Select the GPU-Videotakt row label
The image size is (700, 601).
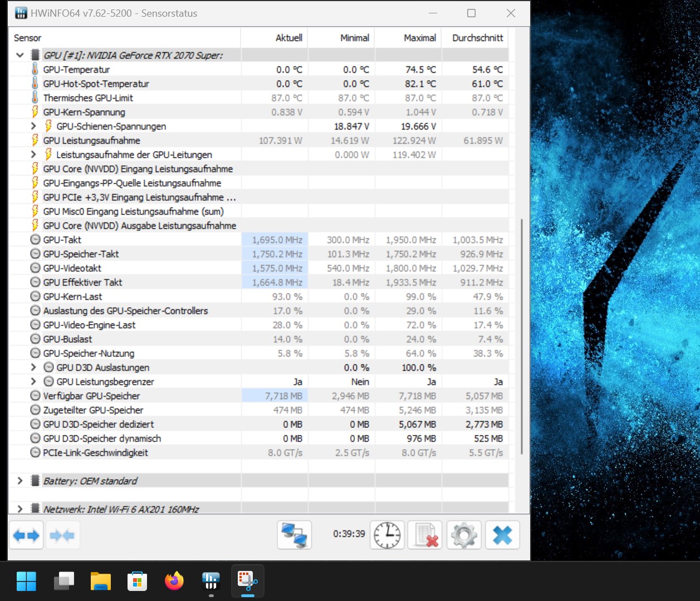tap(72, 268)
